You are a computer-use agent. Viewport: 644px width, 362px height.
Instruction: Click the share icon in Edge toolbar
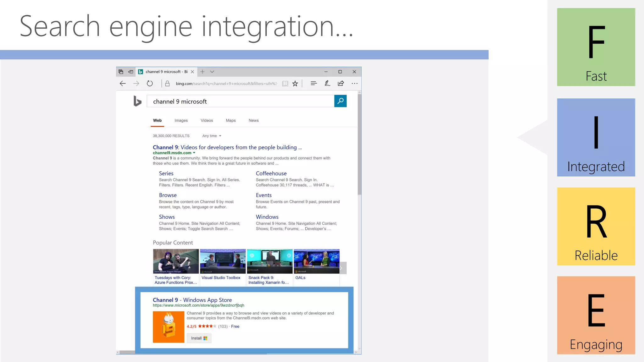coord(341,83)
